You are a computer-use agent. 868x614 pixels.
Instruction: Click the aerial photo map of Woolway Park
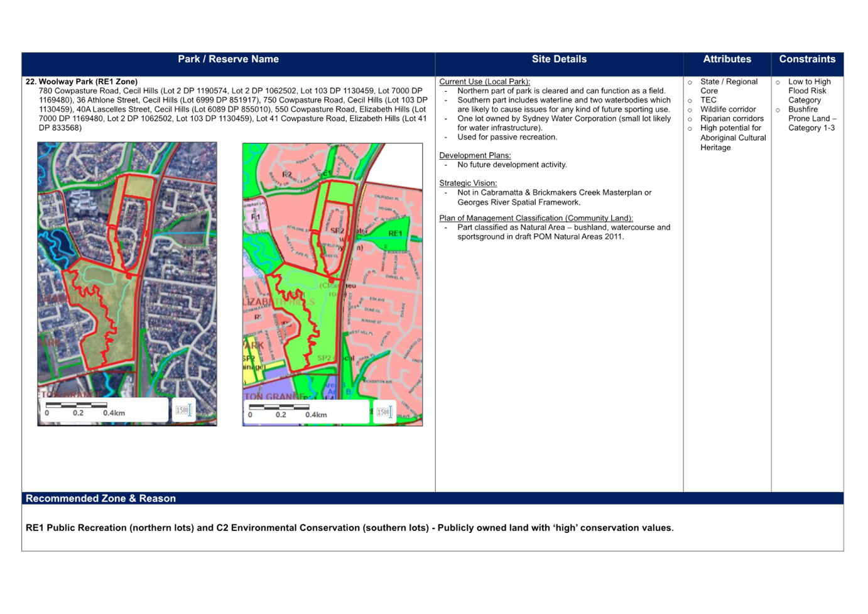(127, 284)
